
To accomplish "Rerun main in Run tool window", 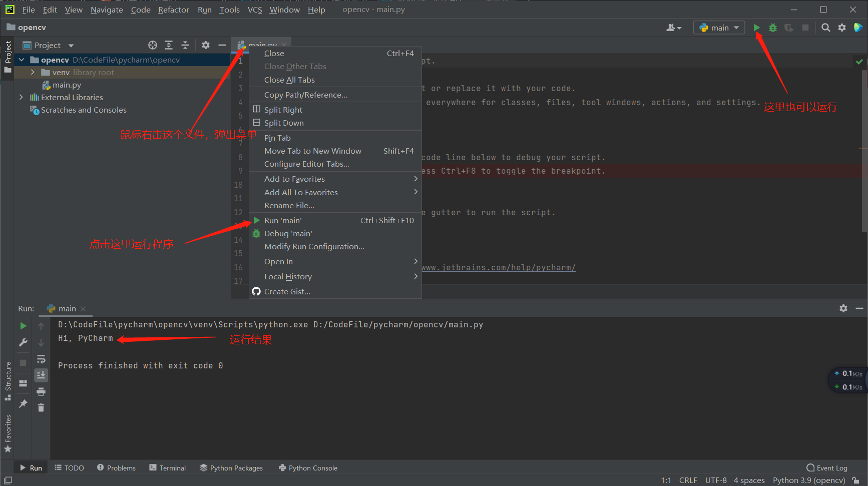I will click(x=23, y=326).
